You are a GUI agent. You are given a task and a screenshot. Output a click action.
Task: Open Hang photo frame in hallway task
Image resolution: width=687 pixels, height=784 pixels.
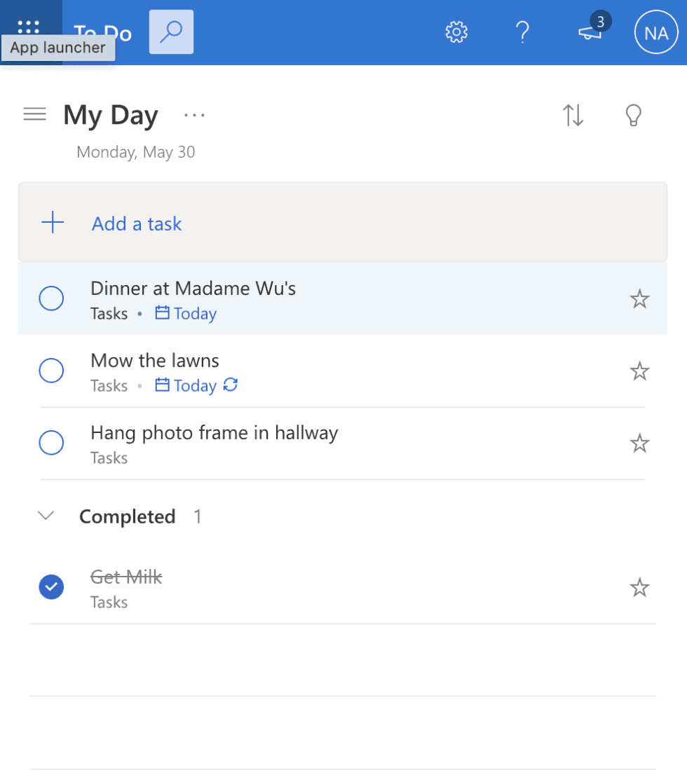point(343,443)
